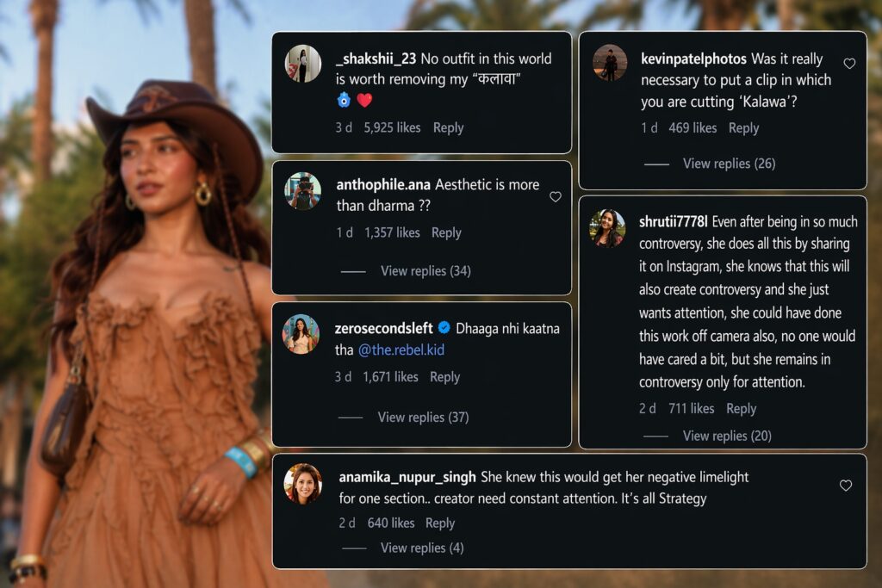Click Reply under shrutii7778l's comment
This screenshot has height=588, width=882.
[x=741, y=409]
